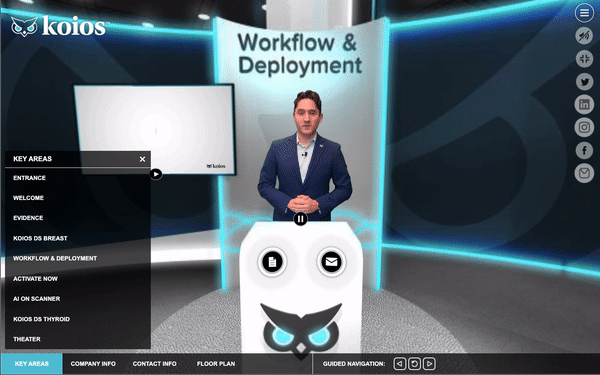Navigate to the Theater area
600x375 pixels.
point(27,339)
